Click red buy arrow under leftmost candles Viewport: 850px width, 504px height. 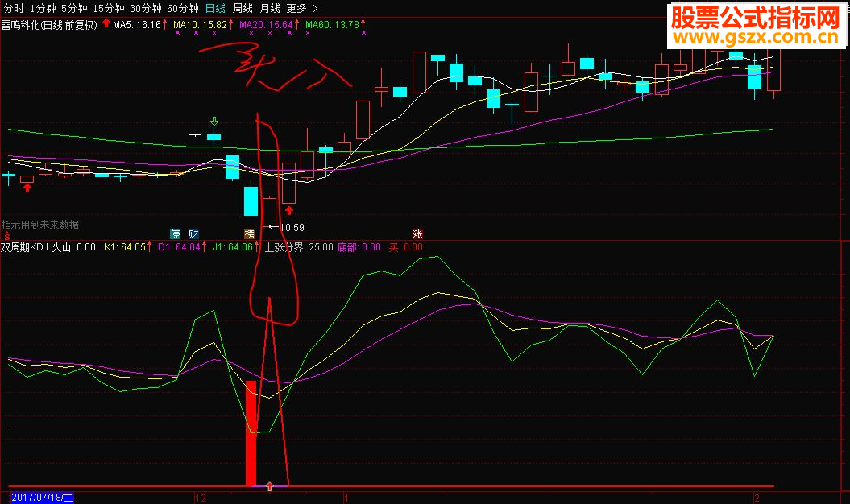coord(27,188)
